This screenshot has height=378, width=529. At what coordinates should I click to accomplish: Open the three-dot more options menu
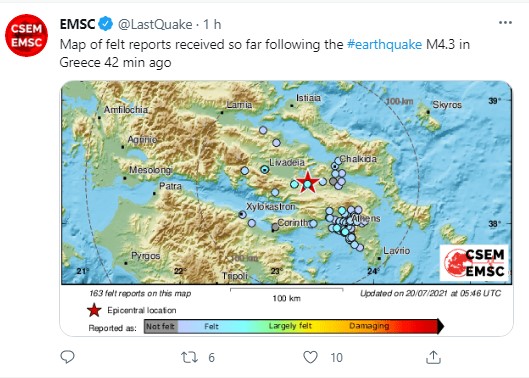505,23
